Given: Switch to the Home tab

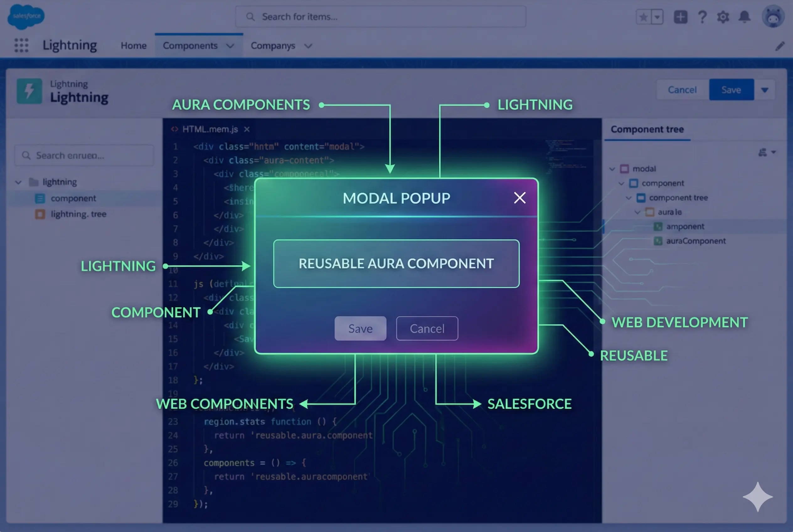Looking at the screenshot, I should tap(133, 45).
